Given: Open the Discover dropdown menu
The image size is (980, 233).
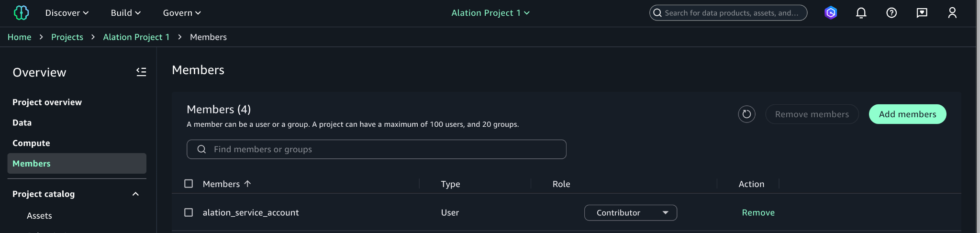Looking at the screenshot, I should click(x=67, y=13).
